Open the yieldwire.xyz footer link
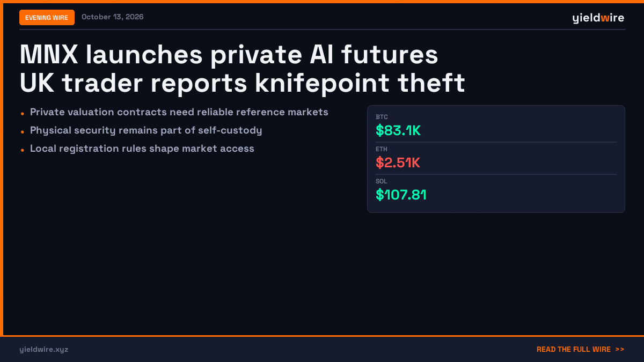 tap(44, 349)
